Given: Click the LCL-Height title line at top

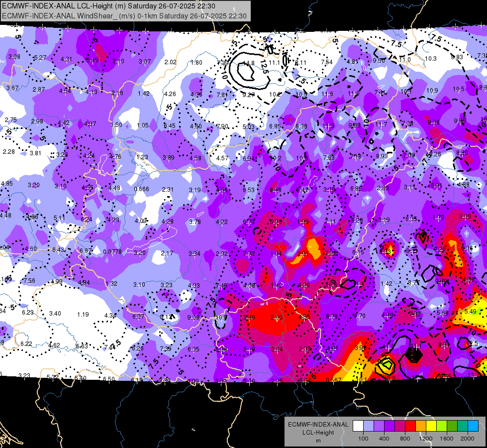Looking at the screenshot, I should (x=108, y=6).
